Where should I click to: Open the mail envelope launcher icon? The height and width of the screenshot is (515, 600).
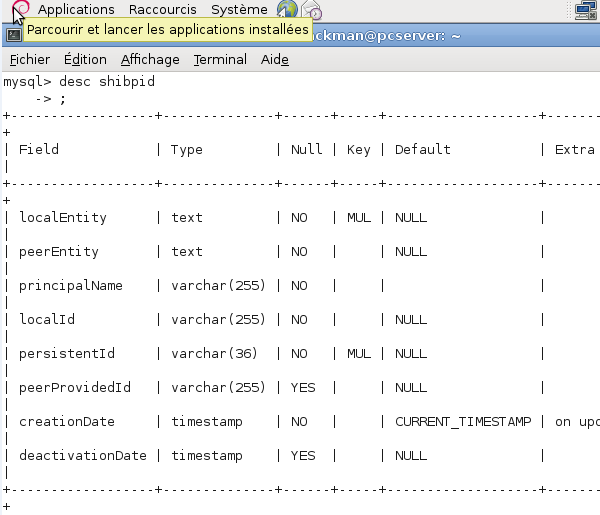(x=312, y=10)
